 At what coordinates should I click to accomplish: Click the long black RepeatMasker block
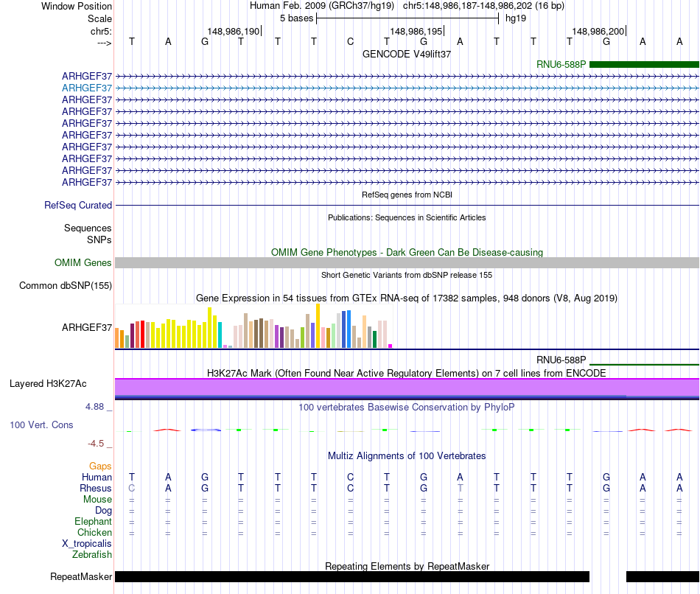(x=352, y=576)
